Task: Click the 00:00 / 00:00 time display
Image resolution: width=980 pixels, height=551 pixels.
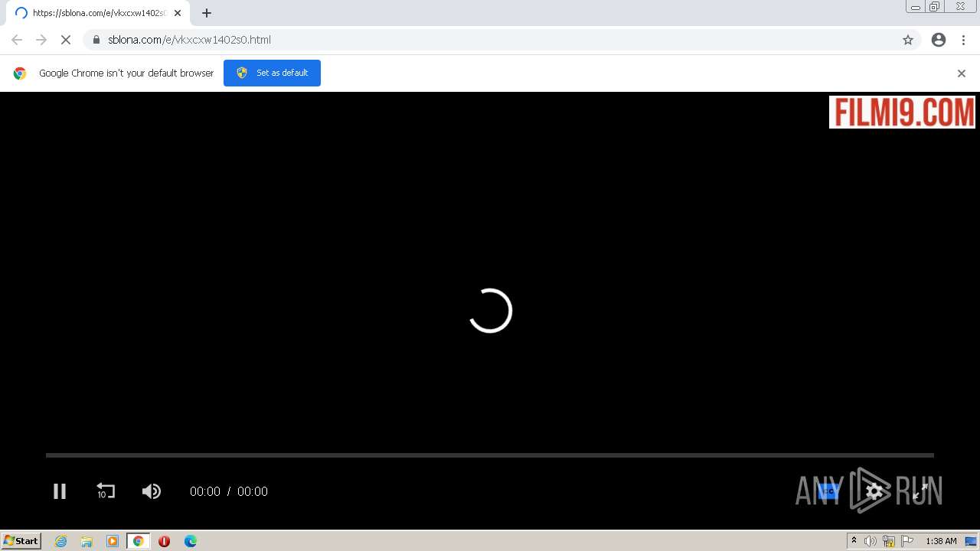Action: click(x=229, y=491)
